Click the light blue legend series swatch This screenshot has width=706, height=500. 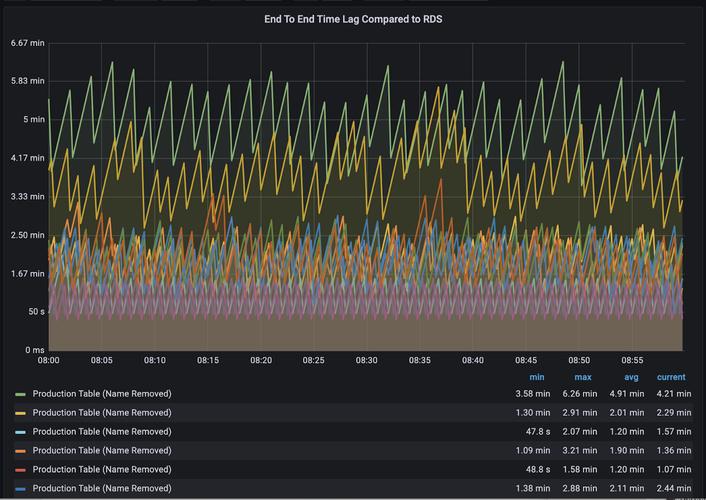(21, 432)
